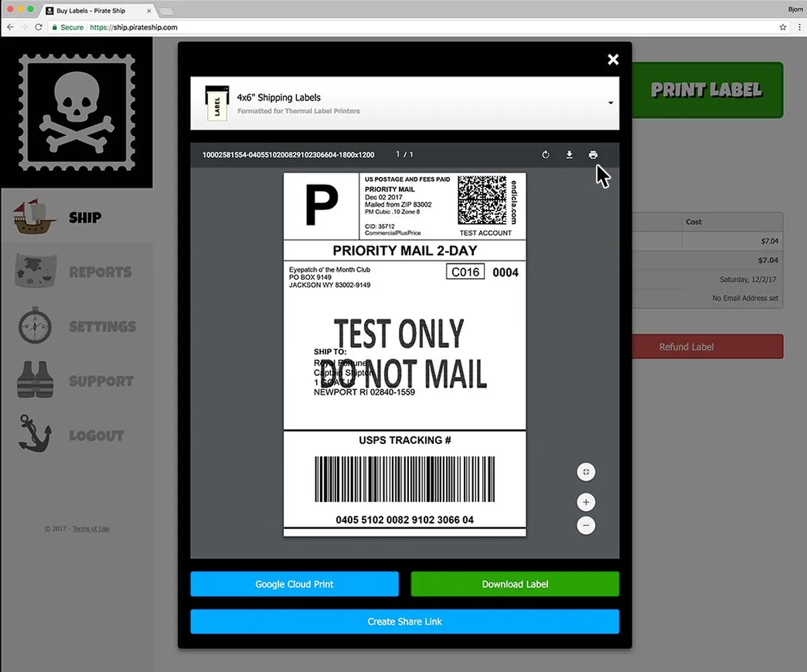Viewport: 807px width, 672px height.
Task: Close the label preview dialog
Action: pos(613,60)
